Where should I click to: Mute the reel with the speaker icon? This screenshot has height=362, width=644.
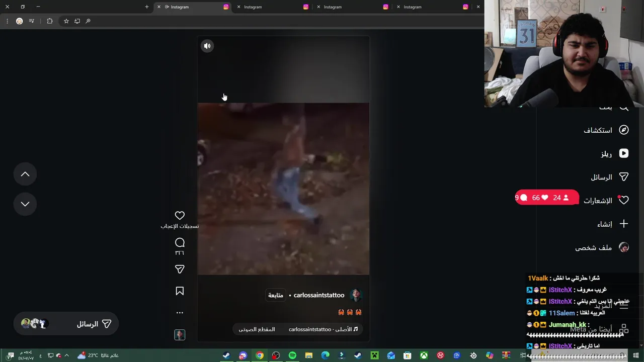(x=207, y=46)
